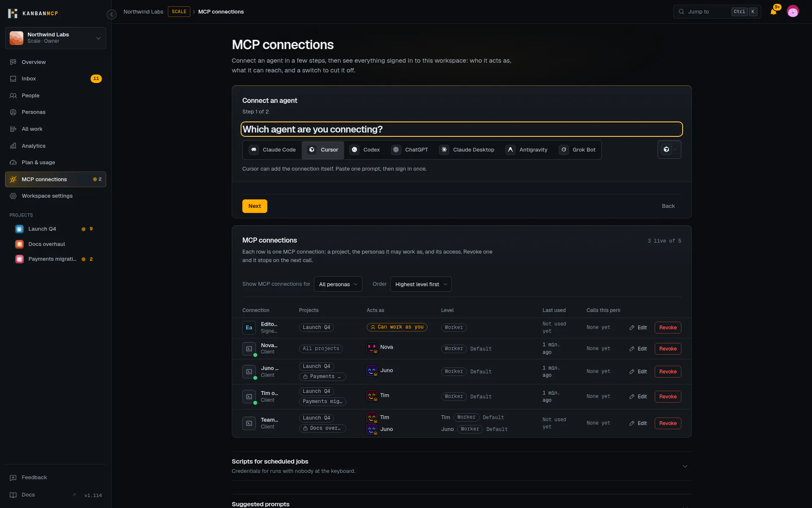
Task: Select the Codex agent option
Action: tap(365, 150)
